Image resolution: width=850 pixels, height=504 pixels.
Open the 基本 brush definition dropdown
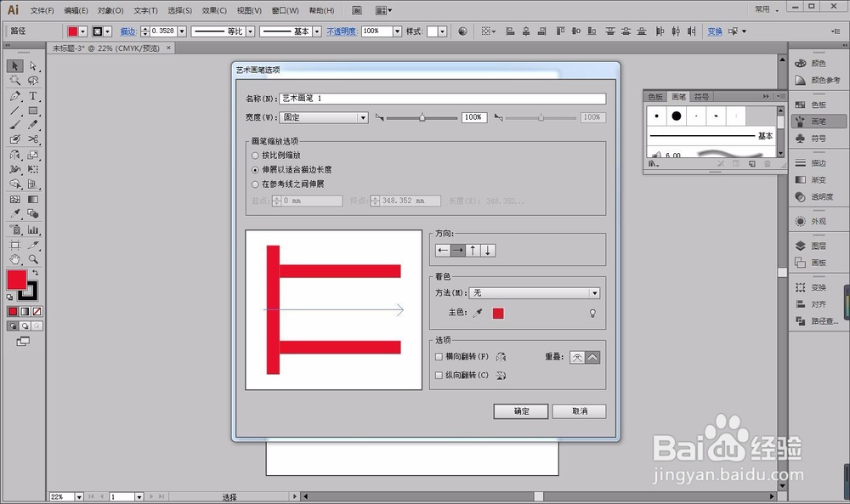[317, 31]
